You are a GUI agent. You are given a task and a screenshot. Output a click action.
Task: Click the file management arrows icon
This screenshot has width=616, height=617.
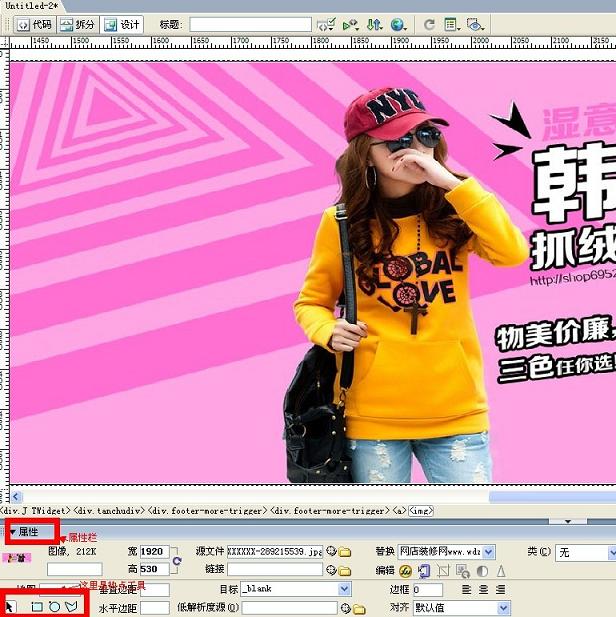[x=374, y=24]
